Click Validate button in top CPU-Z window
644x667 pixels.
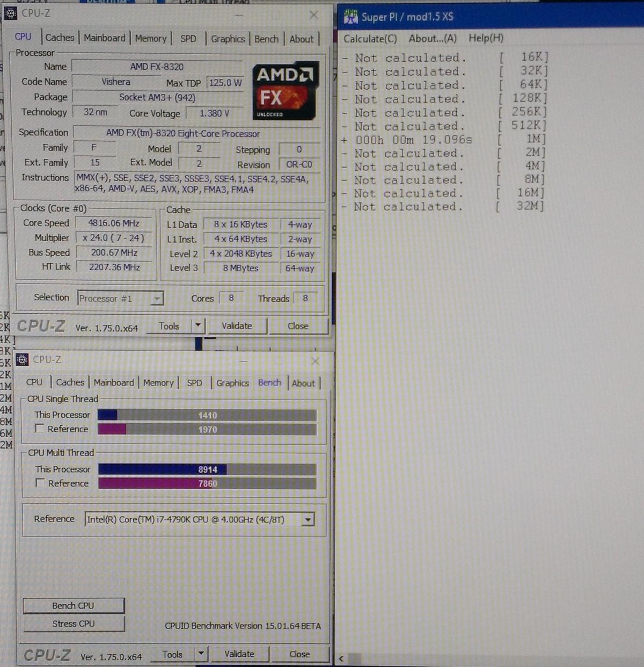(237, 325)
